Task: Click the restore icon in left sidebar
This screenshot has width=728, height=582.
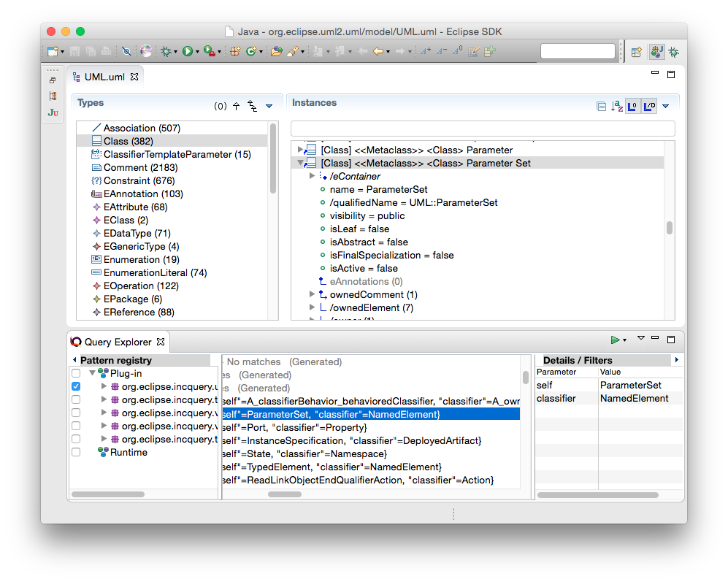Action: coord(53,80)
